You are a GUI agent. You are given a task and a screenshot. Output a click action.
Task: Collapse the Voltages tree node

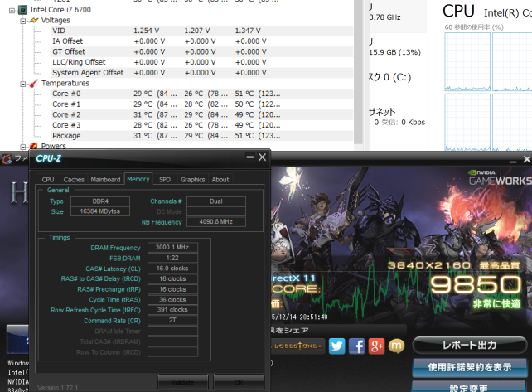[22, 21]
